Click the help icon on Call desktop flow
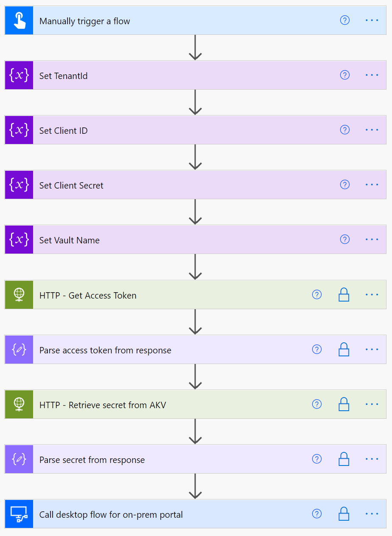Image resolution: width=392 pixels, height=536 pixels. pyautogui.click(x=316, y=513)
